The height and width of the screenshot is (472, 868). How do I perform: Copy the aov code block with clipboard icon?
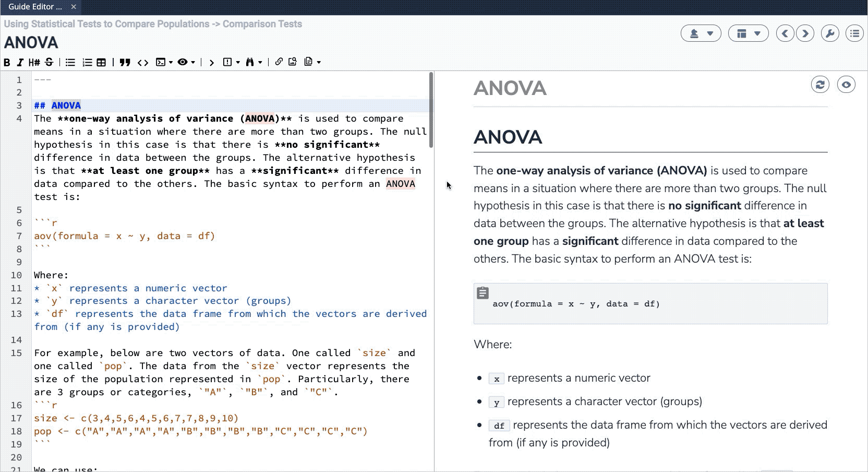[483, 293]
